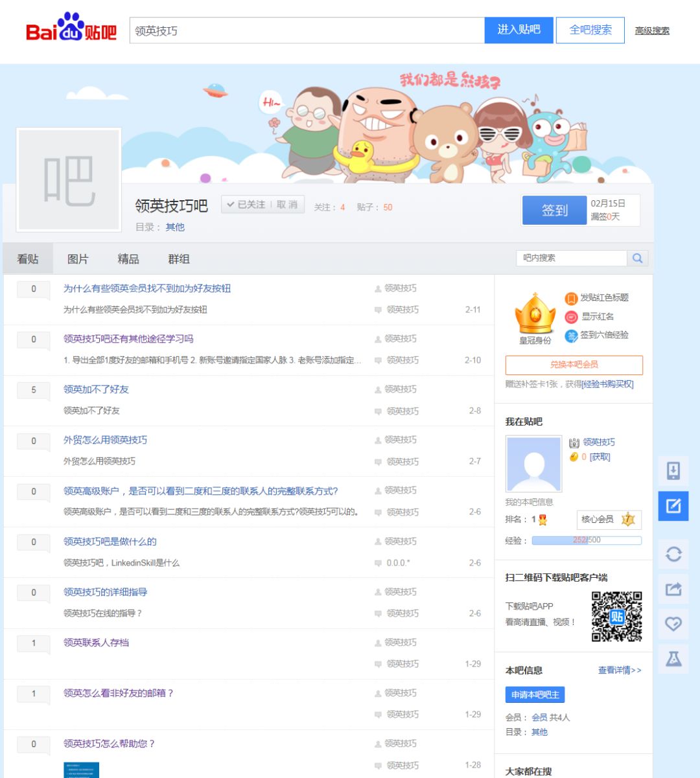Click the flask lab icon in sidebar

pyautogui.click(x=673, y=659)
